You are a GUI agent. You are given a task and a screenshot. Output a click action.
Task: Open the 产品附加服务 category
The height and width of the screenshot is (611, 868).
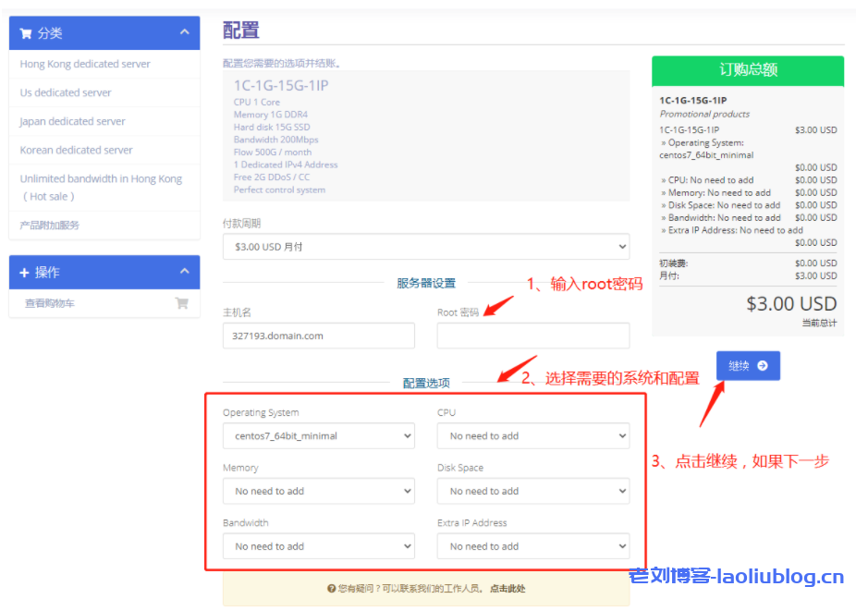pos(50,225)
